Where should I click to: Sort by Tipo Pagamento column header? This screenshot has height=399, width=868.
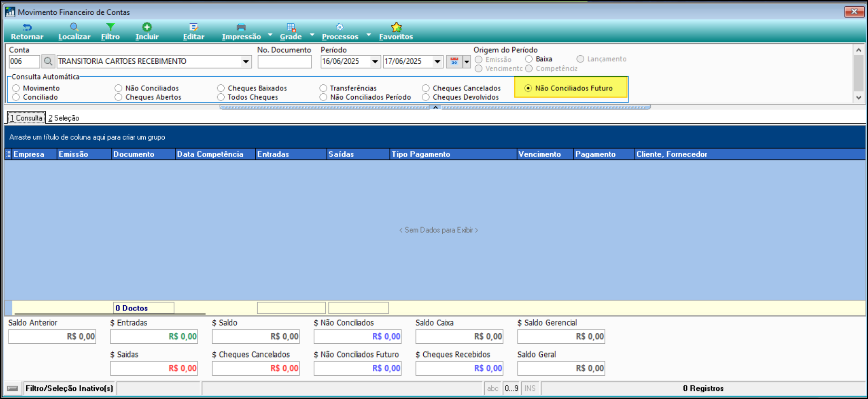pyautogui.click(x=453, y=154)
